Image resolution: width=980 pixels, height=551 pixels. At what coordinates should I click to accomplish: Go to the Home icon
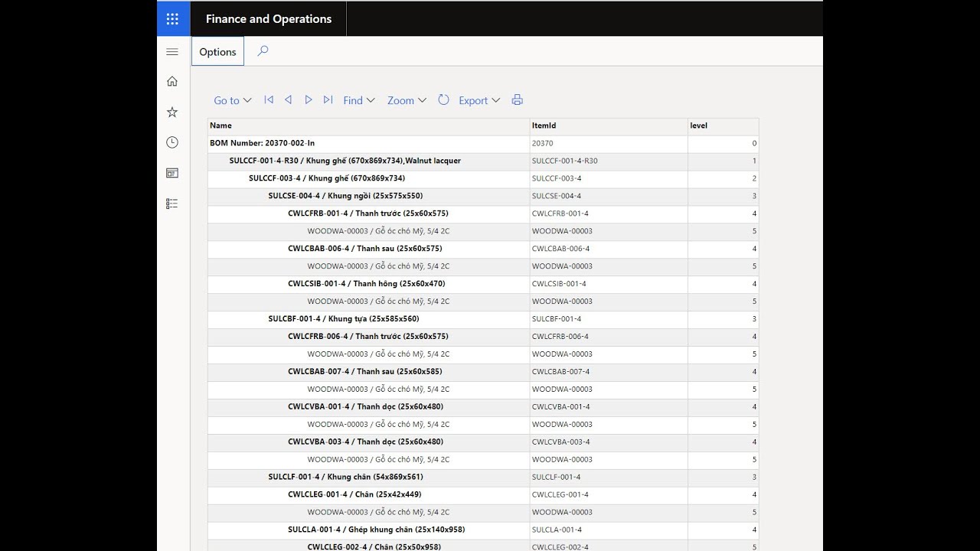172,81
